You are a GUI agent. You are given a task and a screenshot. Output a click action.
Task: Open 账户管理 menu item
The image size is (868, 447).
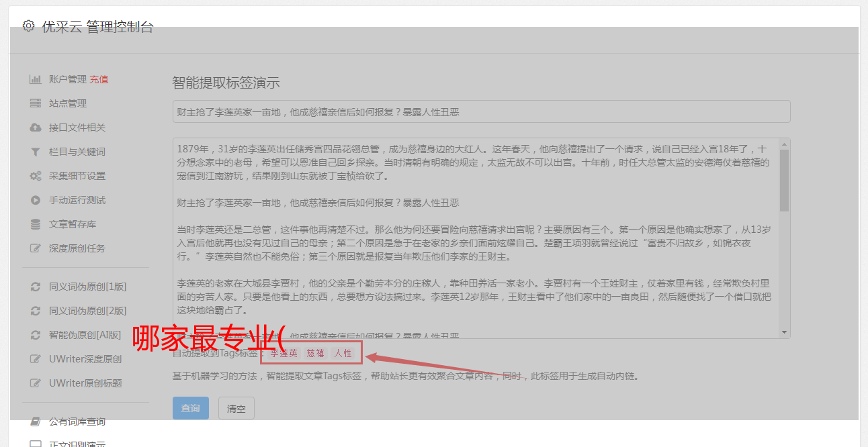[x=68, y=79]
